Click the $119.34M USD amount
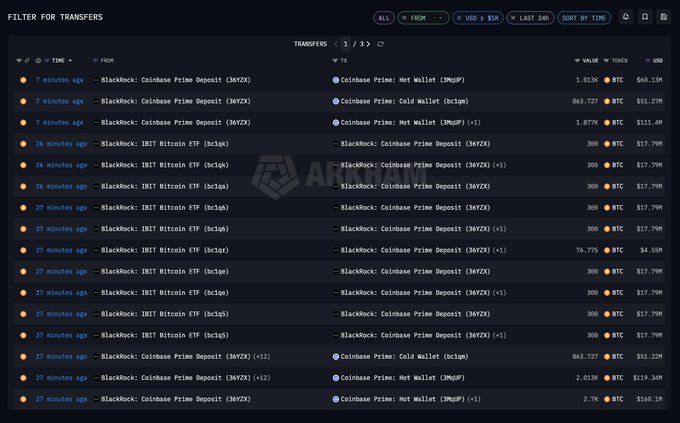This screenshot has height=423, width=680. (x=647, y=377)
